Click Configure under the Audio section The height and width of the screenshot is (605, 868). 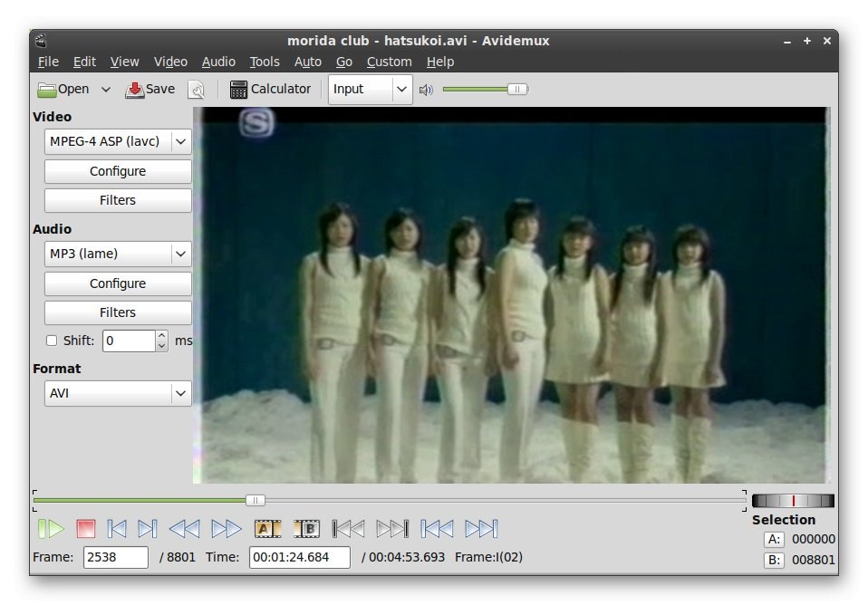118,283
